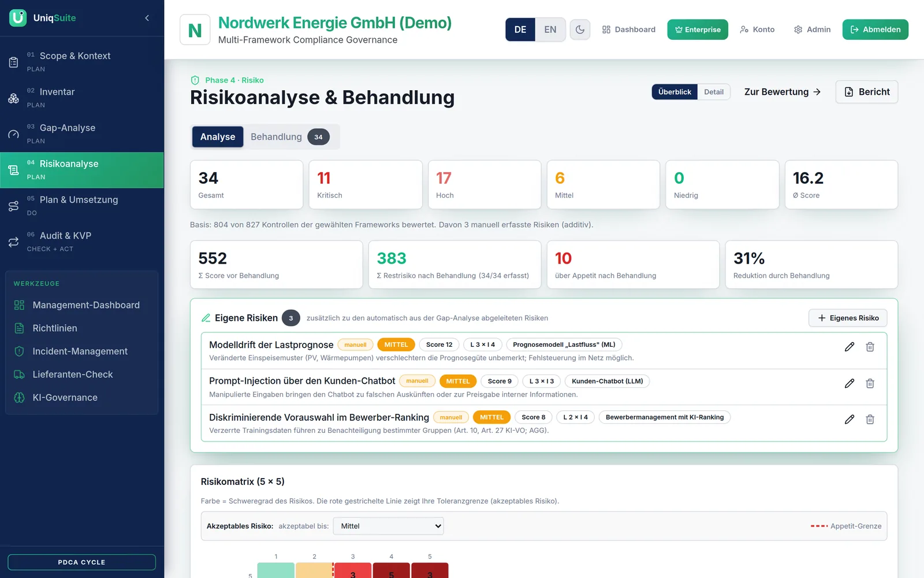Click the Bericht report button

(x=867, y=92)
